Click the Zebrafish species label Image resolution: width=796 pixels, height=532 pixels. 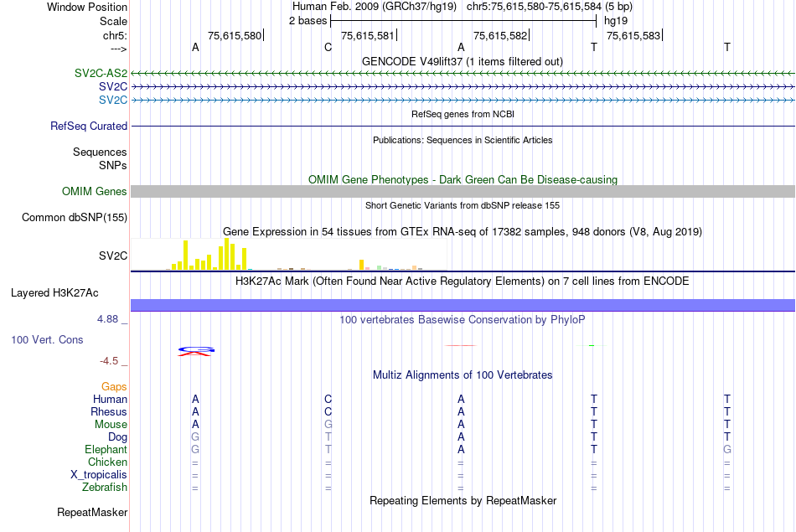tap(105, 488)
